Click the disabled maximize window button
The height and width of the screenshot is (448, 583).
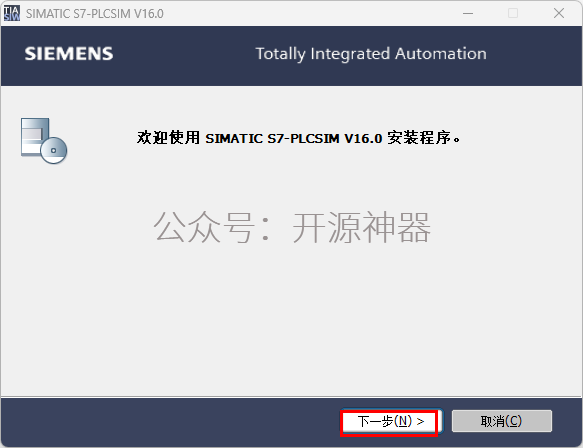tap(513, 13)
